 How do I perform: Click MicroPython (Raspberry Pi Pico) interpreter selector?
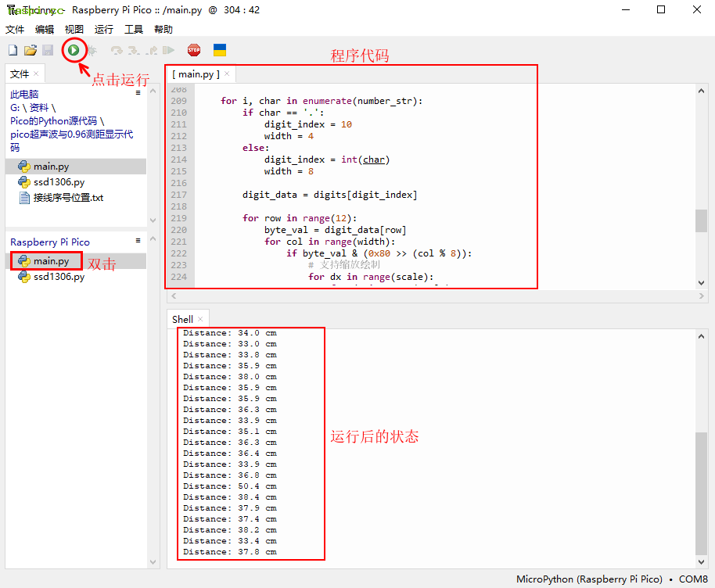click(588, 579)
